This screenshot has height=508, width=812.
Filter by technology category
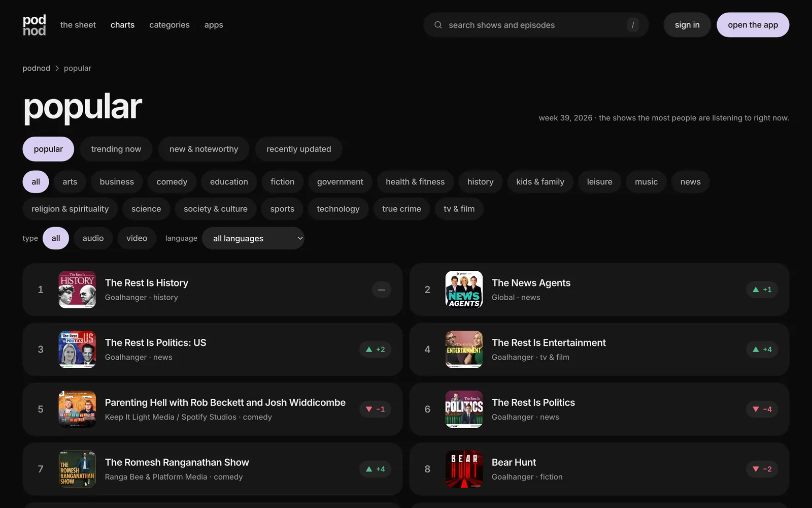[338, 209]
